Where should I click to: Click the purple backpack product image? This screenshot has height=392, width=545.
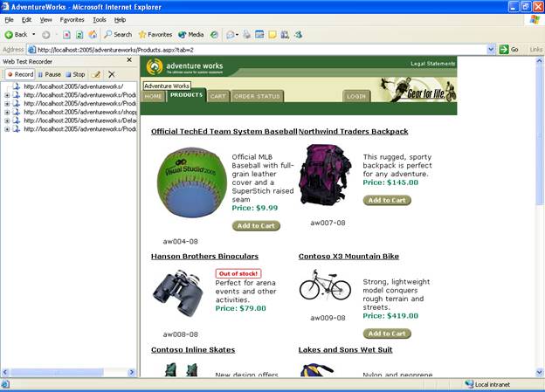click(325, 175)
